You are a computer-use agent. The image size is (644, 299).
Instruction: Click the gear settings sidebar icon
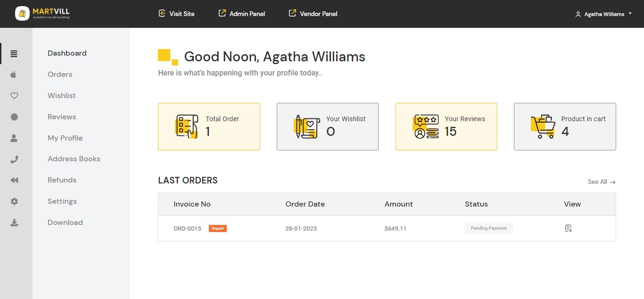(x=14, y=201)
